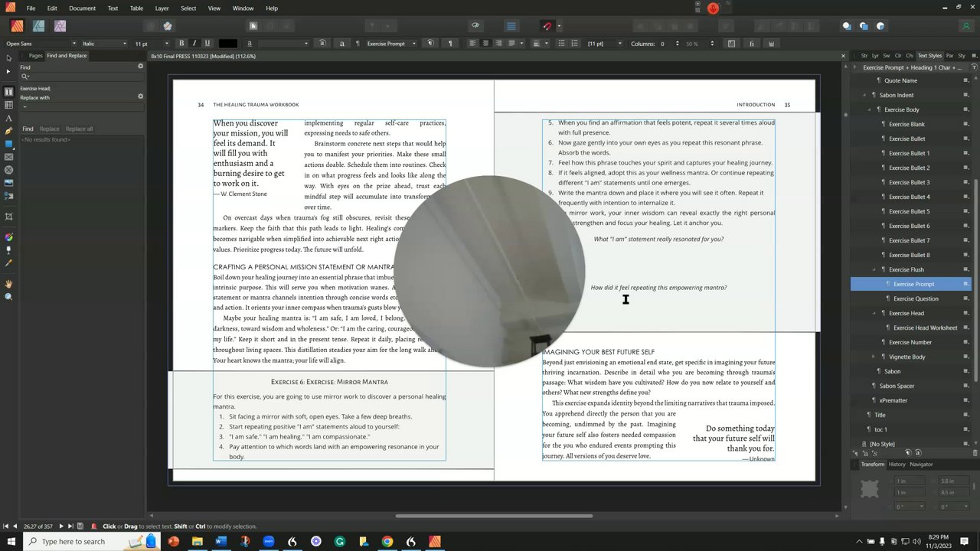Open the Layer menu
Viewport: 980px width, 551px height.
pyautogui.click(x=162, y=8)
